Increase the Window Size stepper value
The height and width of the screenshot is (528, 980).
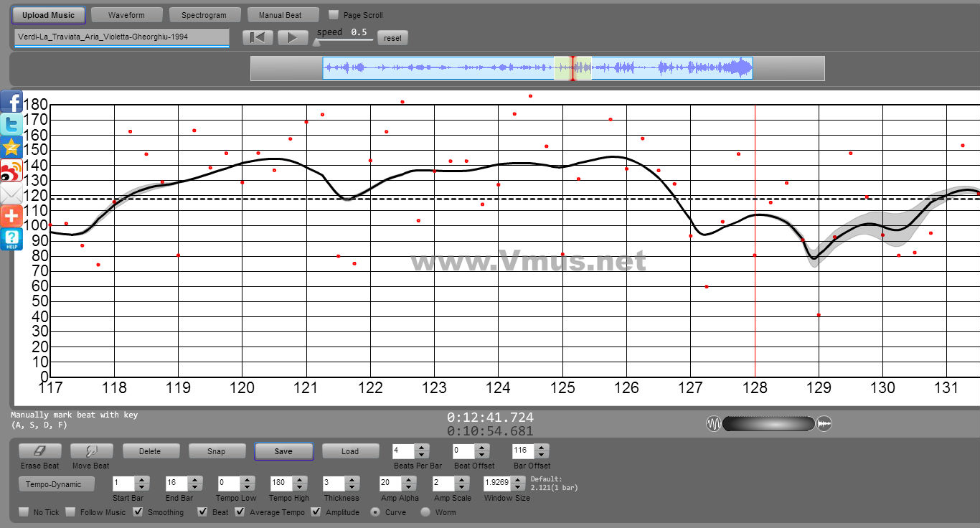pyautogui.click(x=518, y=480)
